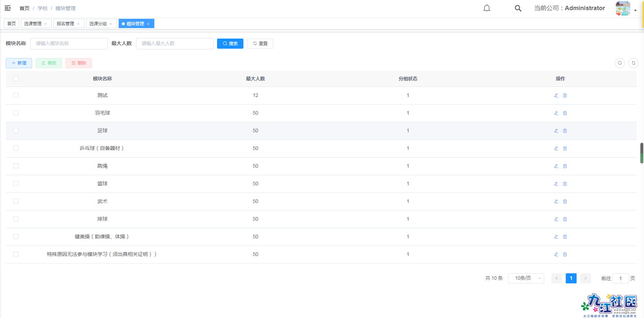Click the edit icon for 武术 row
This screenshot has width=644, height=318.
(x=556, y=201)
